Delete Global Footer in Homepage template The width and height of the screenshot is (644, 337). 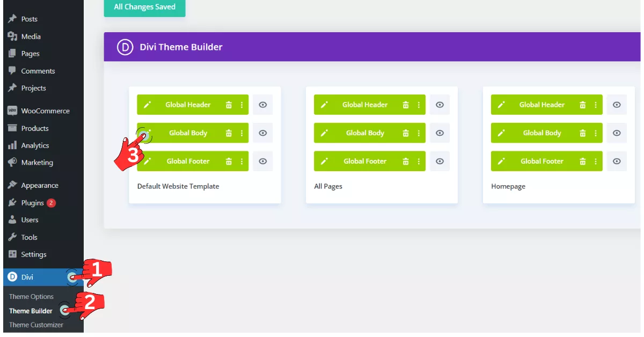point(583,161)
